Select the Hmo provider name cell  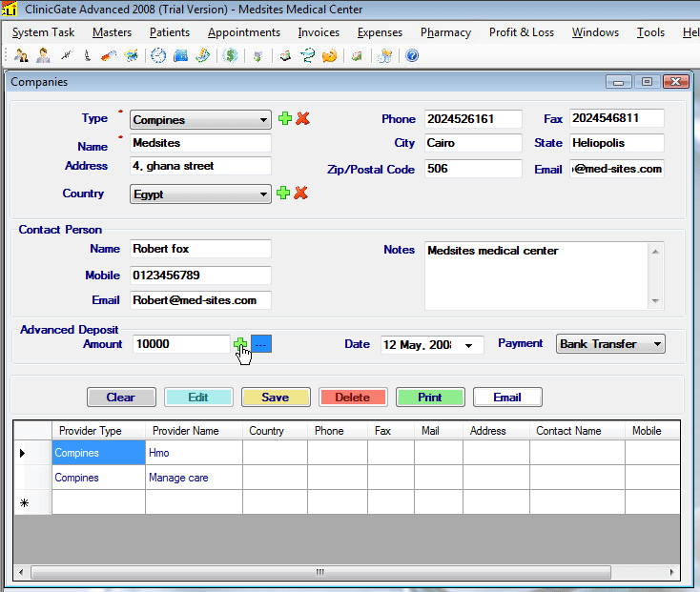click(195, 453)
